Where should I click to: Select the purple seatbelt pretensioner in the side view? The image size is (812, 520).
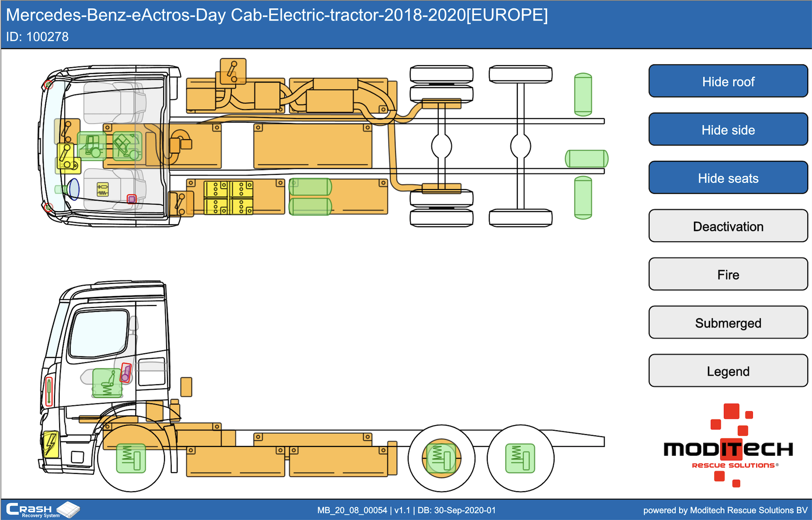pyautogui.click(x=126, y=373)
